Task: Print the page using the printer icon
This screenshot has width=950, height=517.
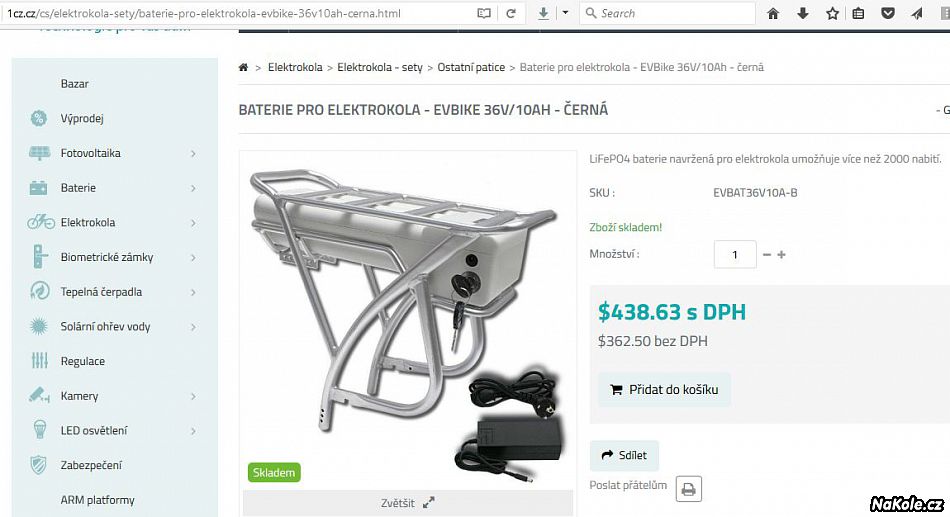Action: click(689, 489)
